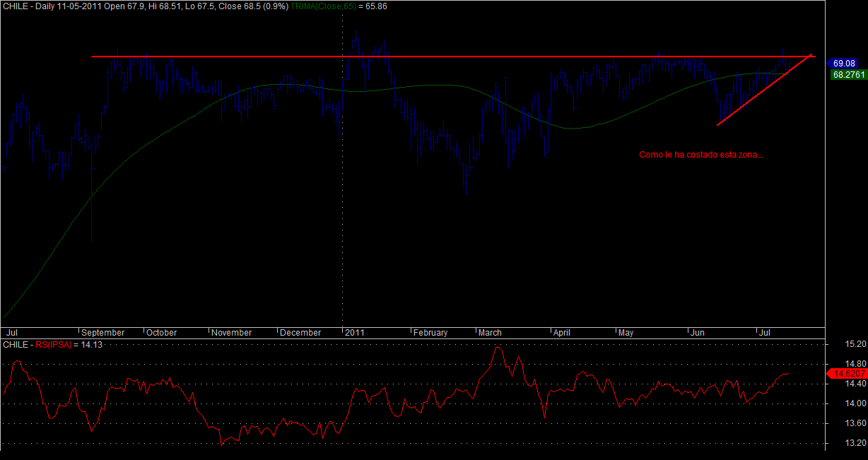Screen dimensions: 868x460
Task: Click the May label on time axis
Action: pyautogui.click(x=626, y=332)
